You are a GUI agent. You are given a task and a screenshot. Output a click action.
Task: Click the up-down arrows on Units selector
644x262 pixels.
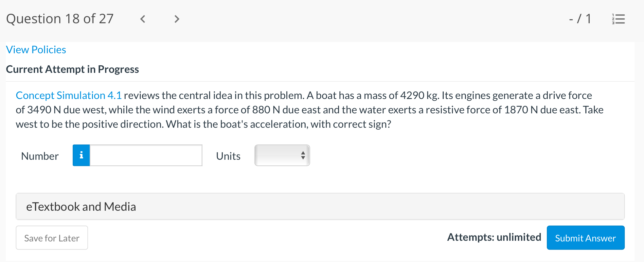pyautogui.click(x=303, y=156)
